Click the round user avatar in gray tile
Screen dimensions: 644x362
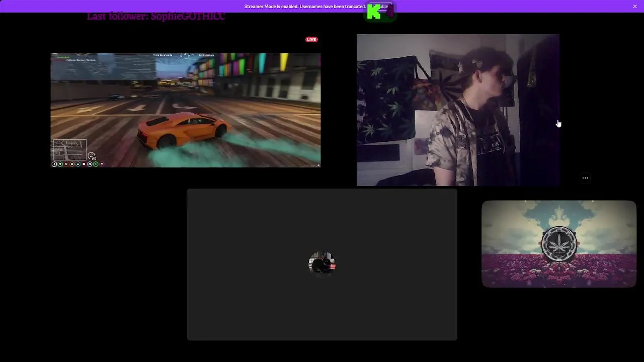[322, 264]
